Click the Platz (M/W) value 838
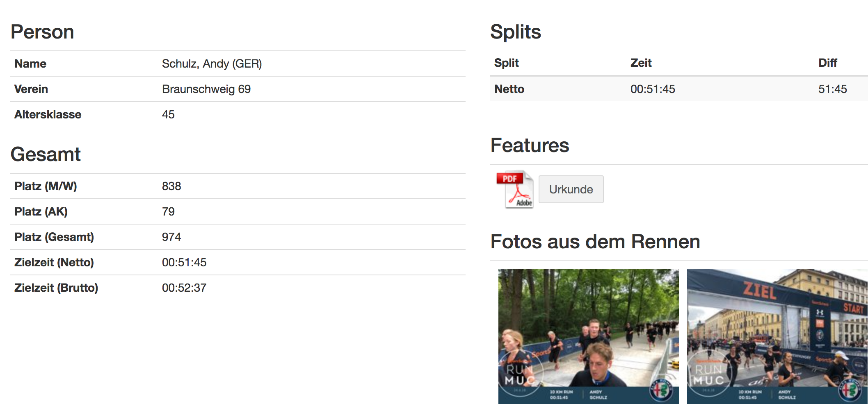Screen dimensions: 868x404 (x=171, y=186)
